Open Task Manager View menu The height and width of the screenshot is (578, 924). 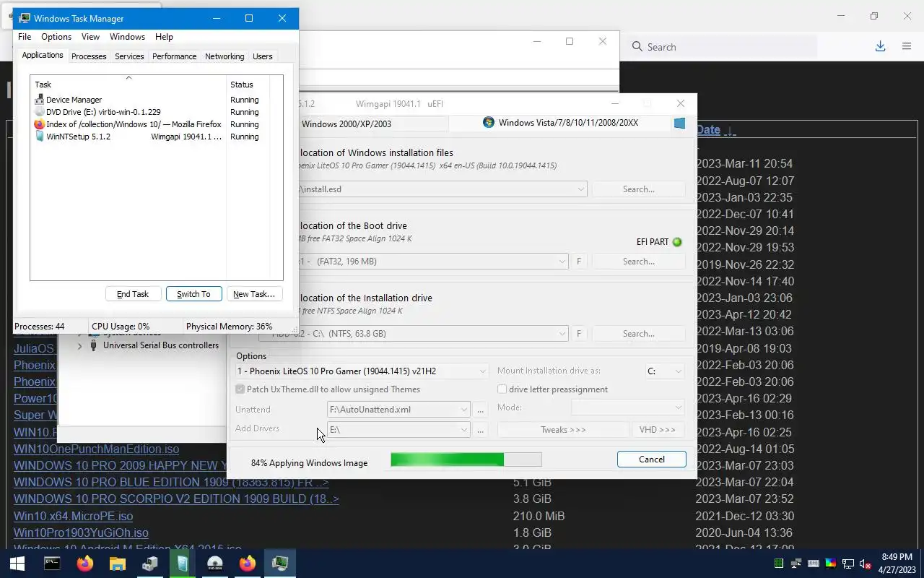[x=90, y=37]
